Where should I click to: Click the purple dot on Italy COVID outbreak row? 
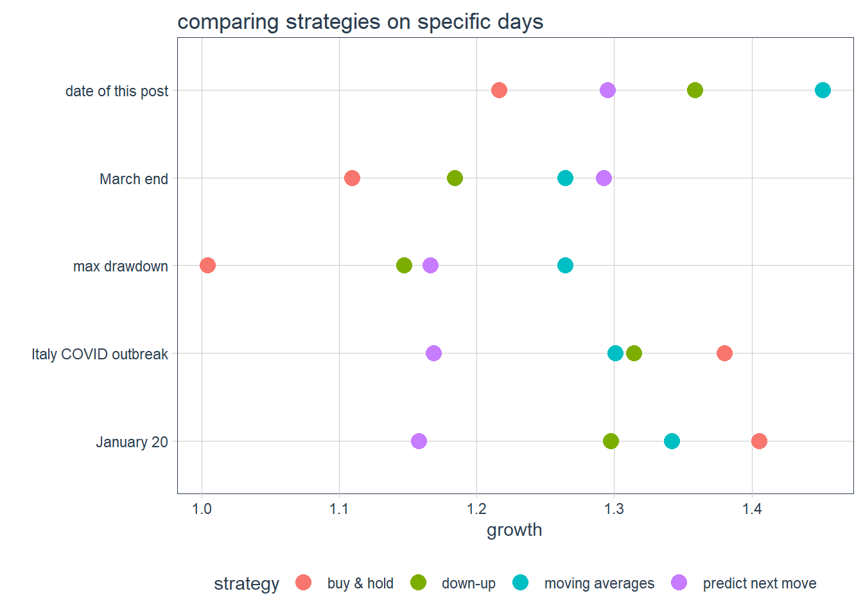pyautogui.click(x=433, y=354)
